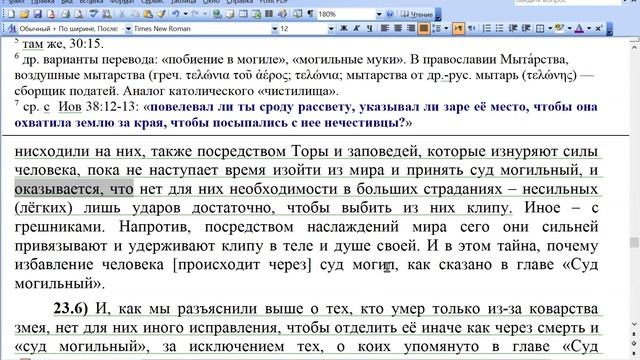Paste from clipboard using the Paste icon
Screen dimensions: 640x360
point(148,14)
